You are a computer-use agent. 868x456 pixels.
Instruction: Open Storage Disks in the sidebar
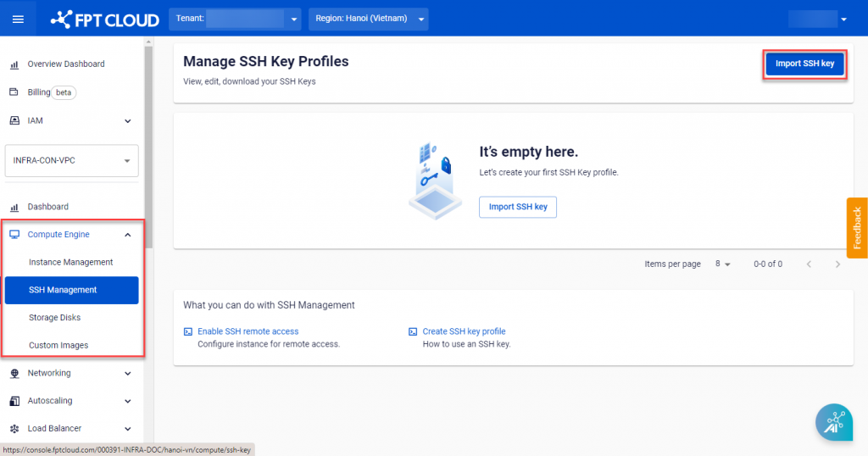[54, 318]
